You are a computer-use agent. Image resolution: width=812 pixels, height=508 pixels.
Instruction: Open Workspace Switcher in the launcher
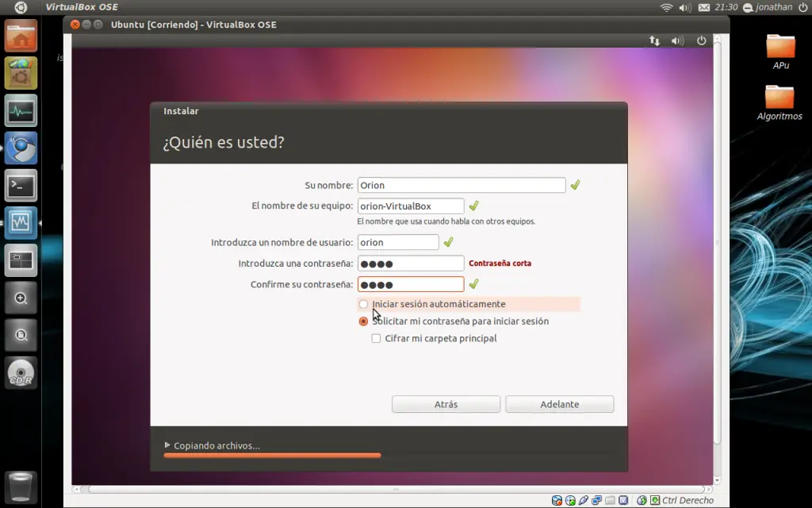(21, 260)
